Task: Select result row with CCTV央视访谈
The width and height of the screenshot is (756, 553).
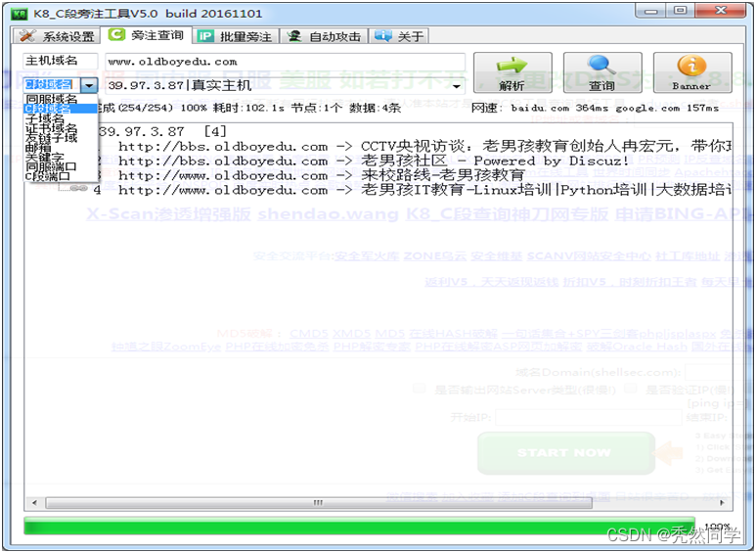Action: coord(424,146)
